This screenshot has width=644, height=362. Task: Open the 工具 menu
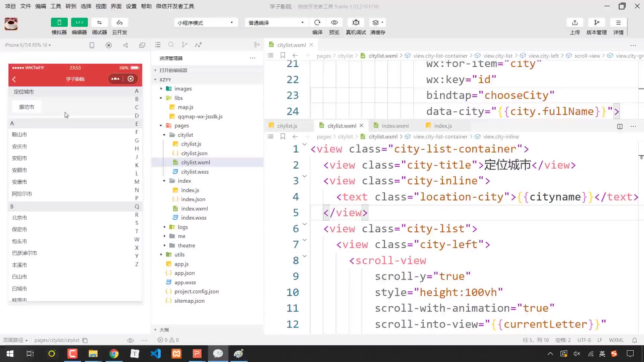point(56,6)
